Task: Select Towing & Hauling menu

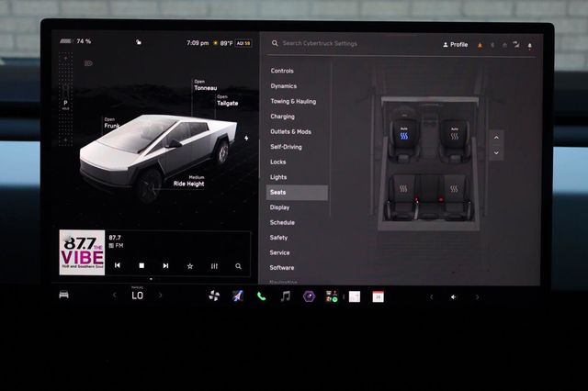Action: [293, 102]
